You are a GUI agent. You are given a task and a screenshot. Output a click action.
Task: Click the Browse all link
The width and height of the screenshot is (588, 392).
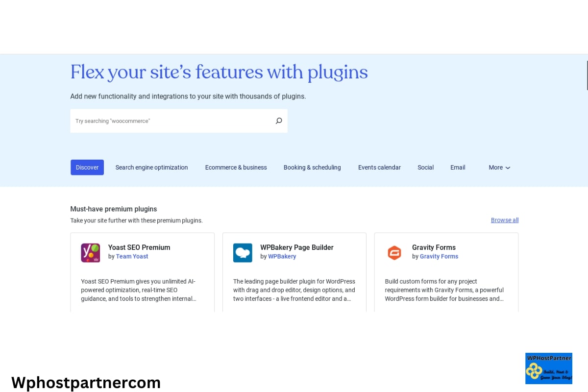coord(505,220)
